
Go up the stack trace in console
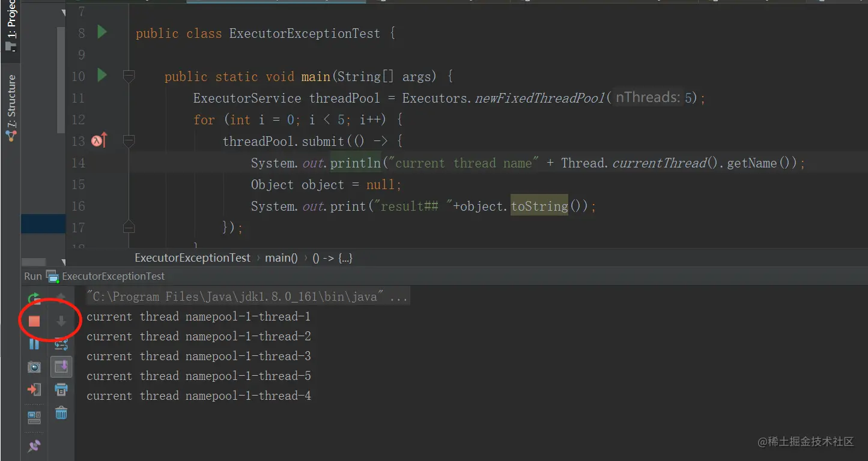61,298
